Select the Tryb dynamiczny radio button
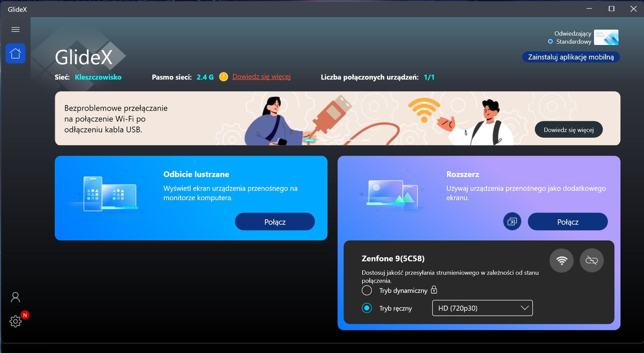644x353 pixels. pos(367,291)
